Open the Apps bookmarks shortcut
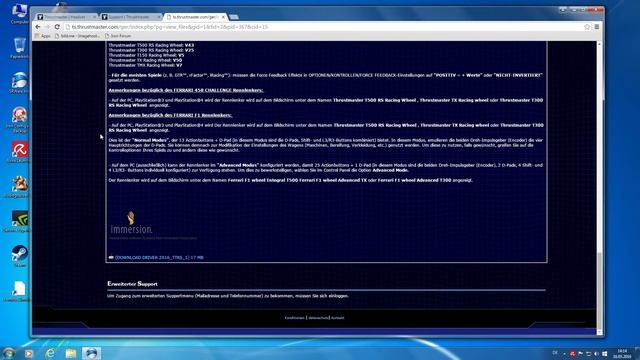This screenshot has height=360, width=640. coord(42,36)
